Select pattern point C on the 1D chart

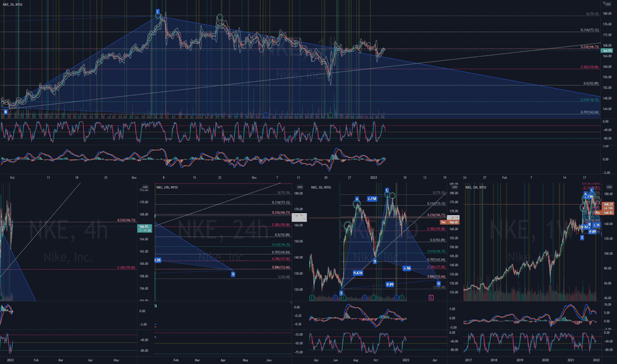coord(387,191)
